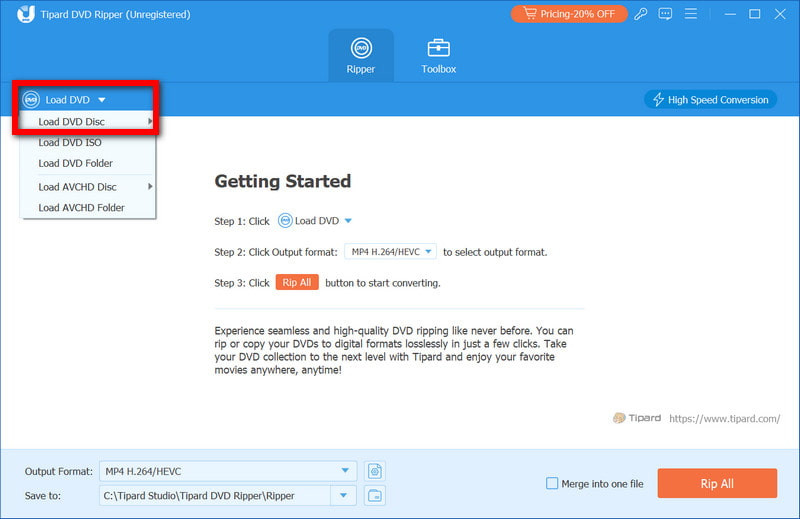Check the Merge into one file box
800x519 pixels.
pyautogui.click(x=552, y=484)
